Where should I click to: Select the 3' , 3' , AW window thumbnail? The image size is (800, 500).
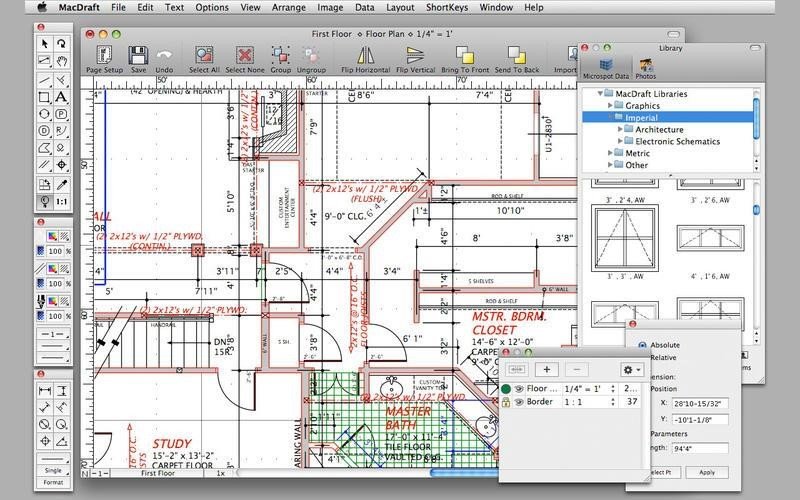tap(624, 238)
